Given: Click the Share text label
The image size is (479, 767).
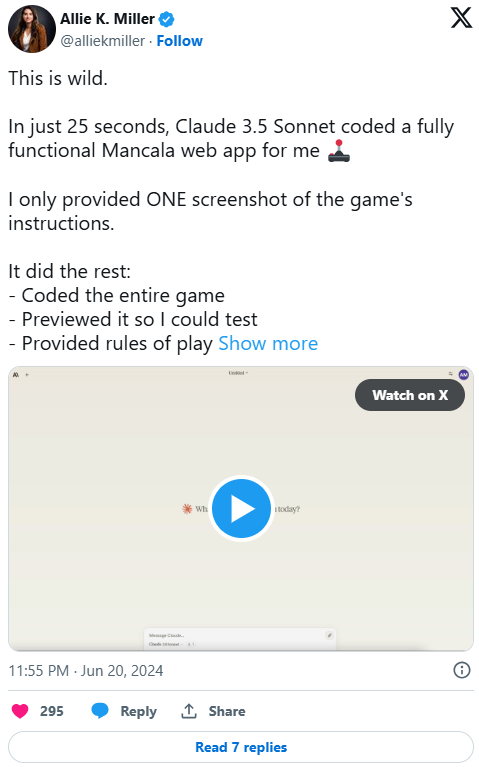Looking at the screenshot, I should (227, 711).
